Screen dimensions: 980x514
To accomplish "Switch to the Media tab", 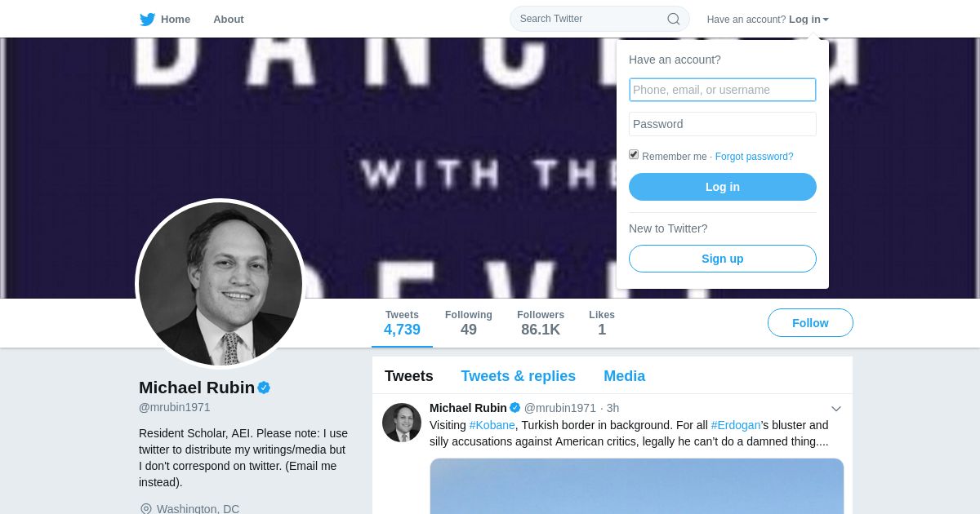I will 624,376.
